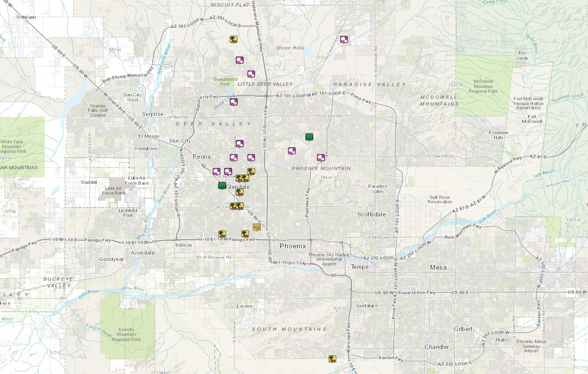Open right tree marker on W Camelback Rd
The width and height of the screenshot is (588, 374).
tap(240, 206)
